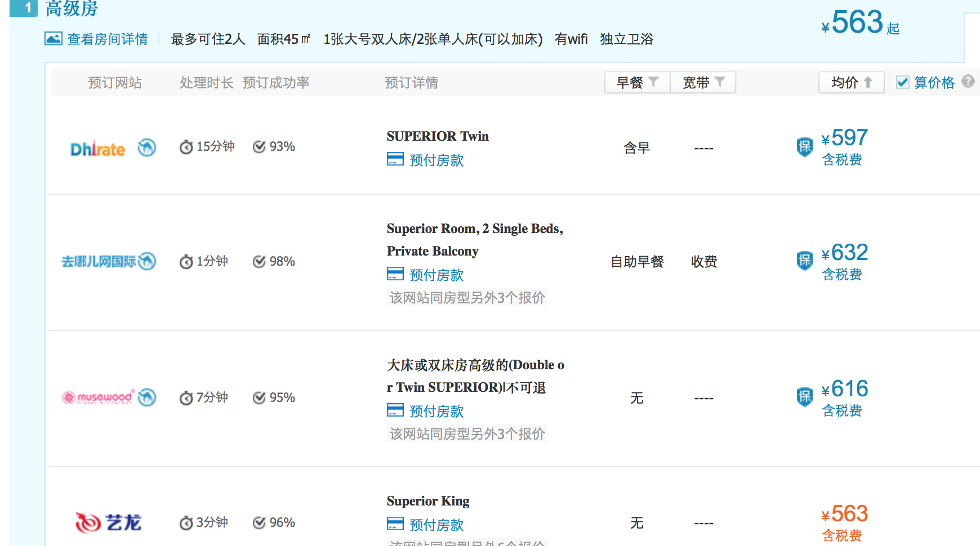
Task: Toggle the 算价格 checkbox
Action: point(903,82)
